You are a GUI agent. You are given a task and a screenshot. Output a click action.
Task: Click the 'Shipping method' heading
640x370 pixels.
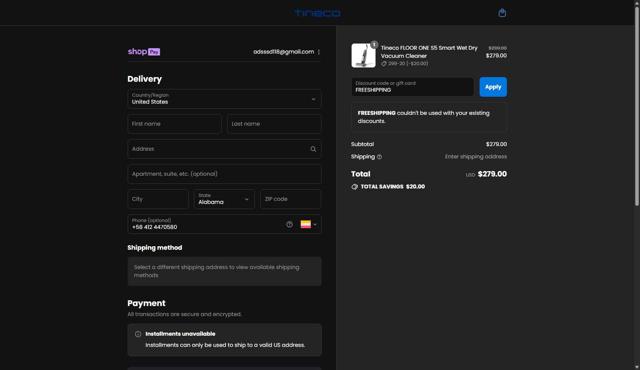pos(155,248)
